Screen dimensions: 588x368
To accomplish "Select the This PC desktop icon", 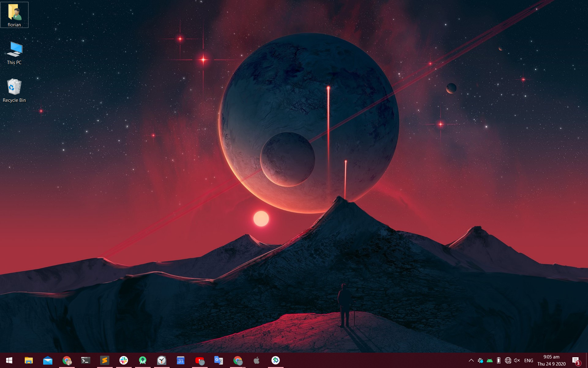I will [14, 53].
